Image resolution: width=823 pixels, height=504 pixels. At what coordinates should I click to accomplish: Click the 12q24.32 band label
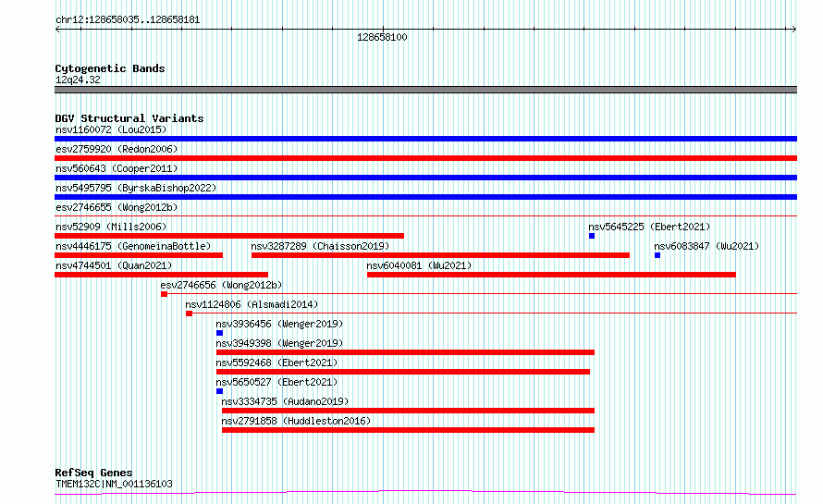78,80
